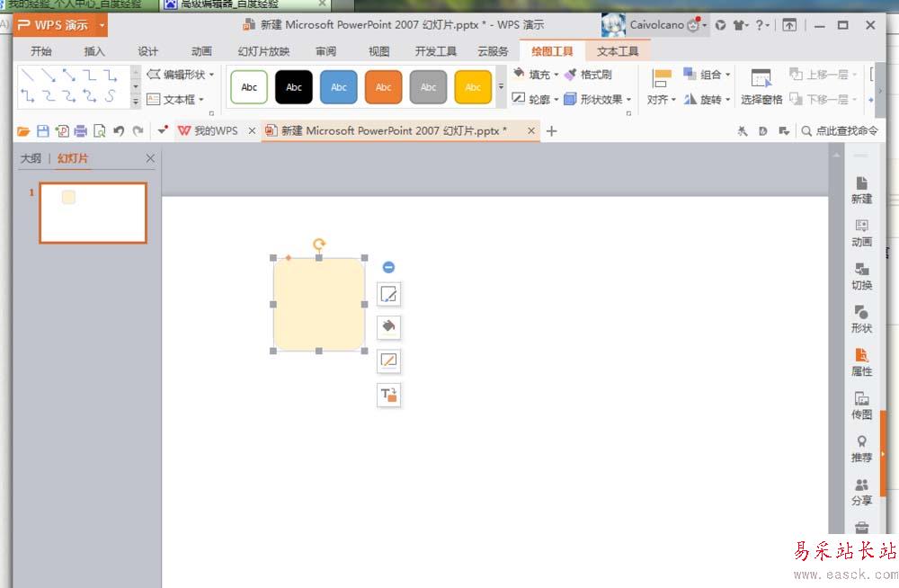Viewport: 899px width, 588px height.
Task: Close the 我的WPS tab
Action: 252,131
